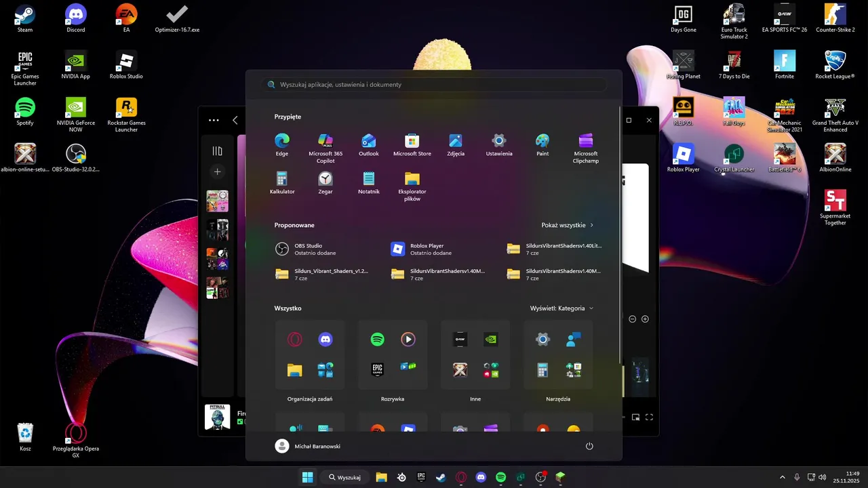Open Notatnik pinned app
Screen dimensions: 868x488
pyautogui.click(x=369, y=183)
